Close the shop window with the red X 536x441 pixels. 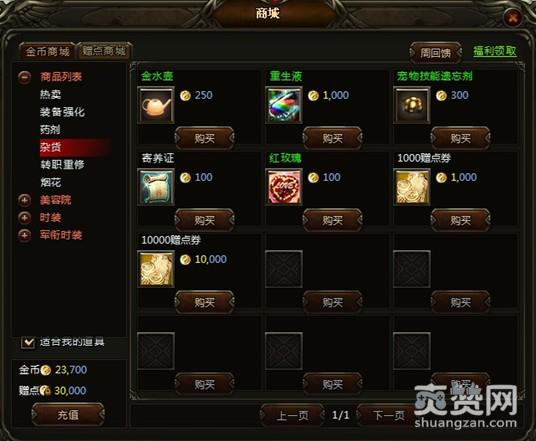pos(513,17)
